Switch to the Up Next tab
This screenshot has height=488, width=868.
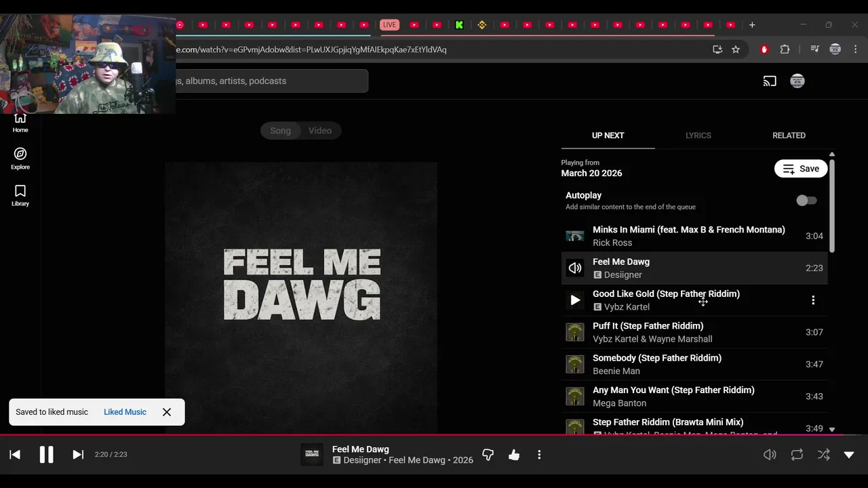click(608, 136)
